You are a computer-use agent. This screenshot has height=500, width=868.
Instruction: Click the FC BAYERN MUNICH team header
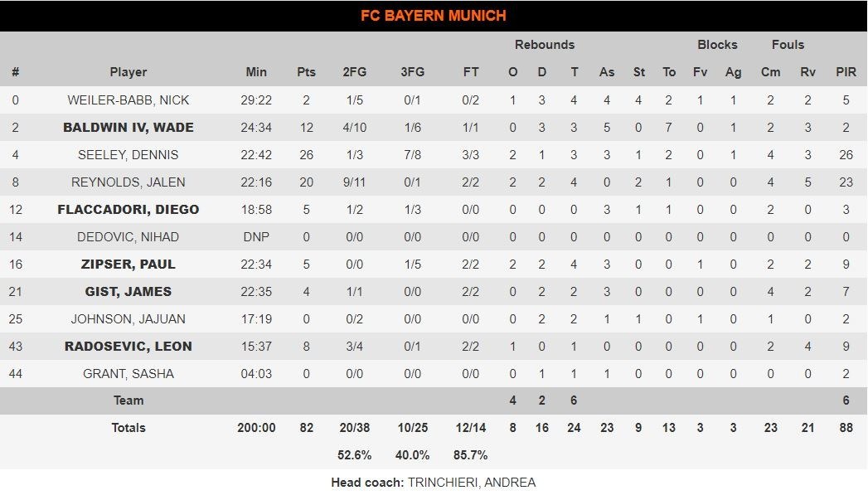click(434, 16)
